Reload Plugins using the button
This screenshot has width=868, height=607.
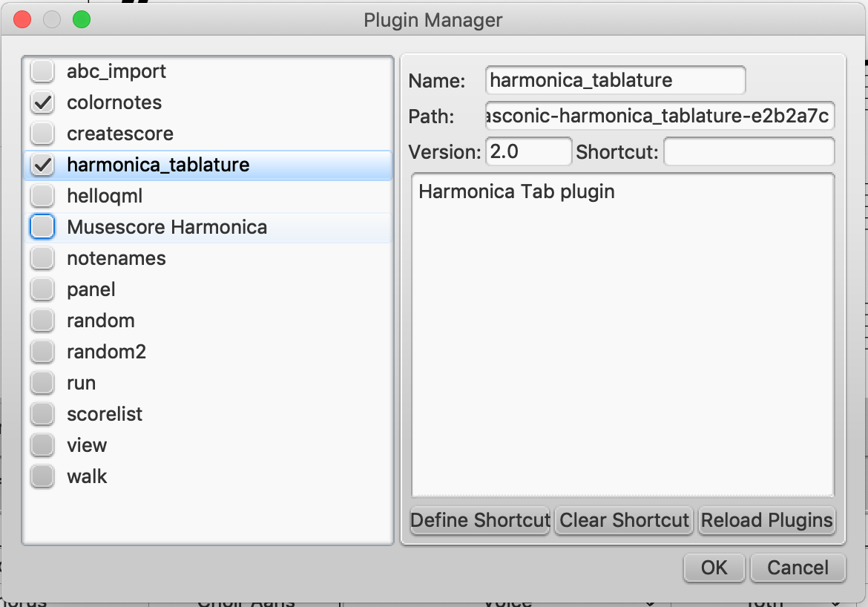766,521
